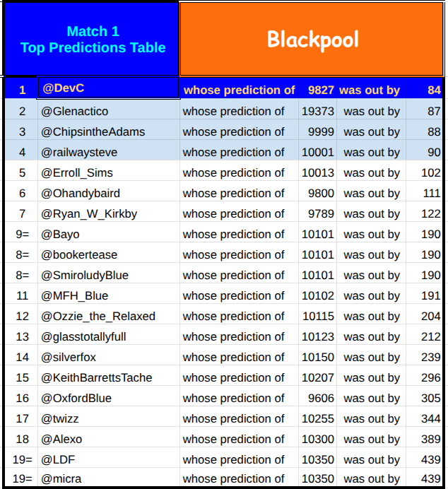Click prediction value 19373
Image resolution: width=448 pixels, height=489 pixels.
318,112
